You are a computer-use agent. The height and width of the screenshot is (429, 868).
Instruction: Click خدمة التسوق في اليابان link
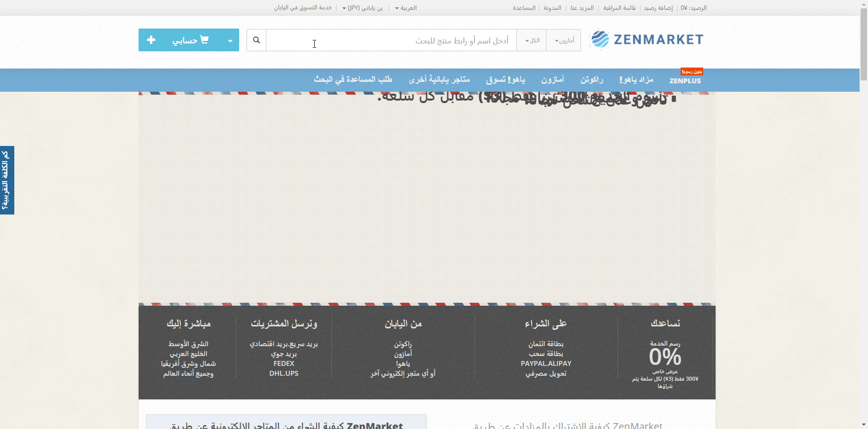click(303, 8)
